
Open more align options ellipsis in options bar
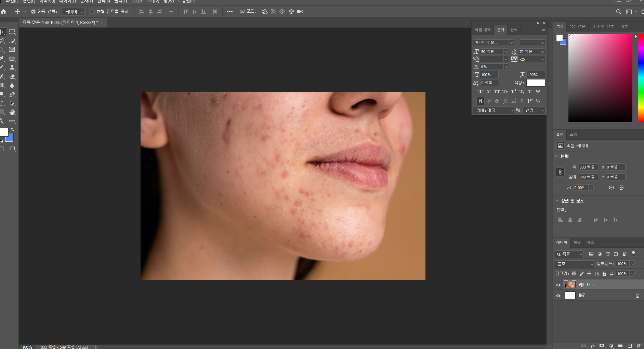[x=230, y=12]
